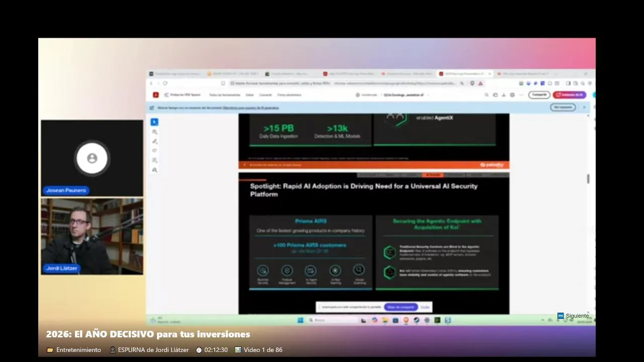The width and height of the screenshot is (644, 362).
Task: Click ESPURNA de Jordi Llátzer channel name
Action: [x=153, y=350]
